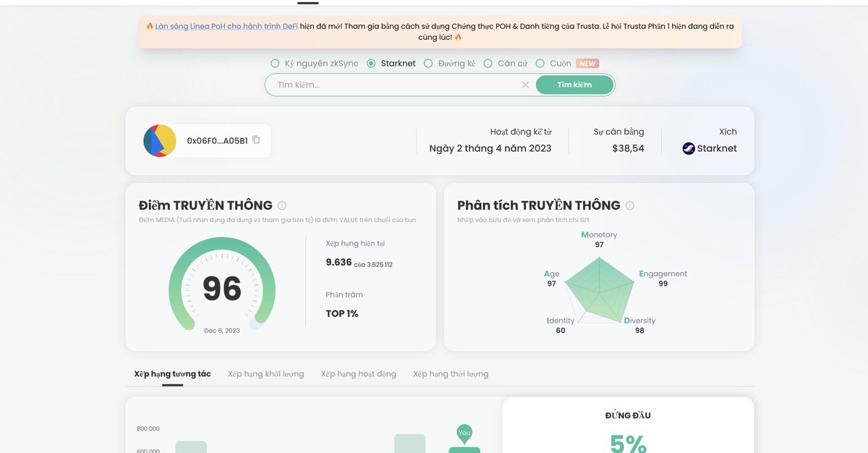Clear the search field with X
Image resolution: width=868 pixels, height=453 pixels.
click(x=525, y=85)
